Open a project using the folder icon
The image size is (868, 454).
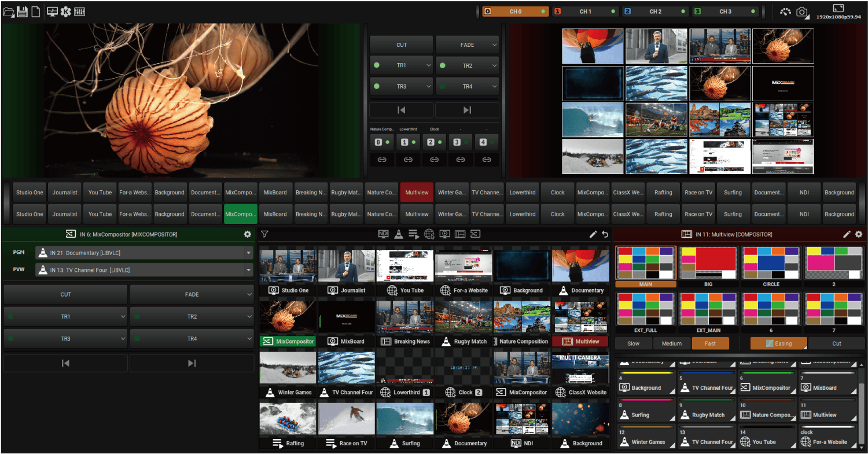click(x=8, y=12)
